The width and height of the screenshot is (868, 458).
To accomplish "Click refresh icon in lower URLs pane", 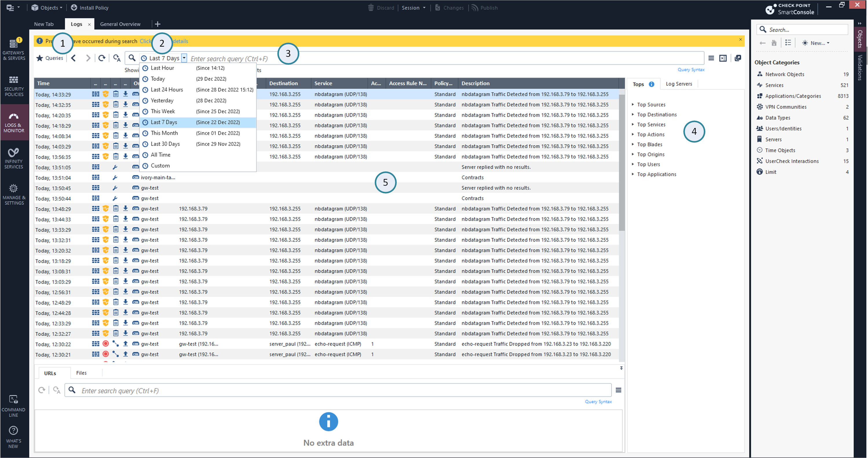I will 41,390.
